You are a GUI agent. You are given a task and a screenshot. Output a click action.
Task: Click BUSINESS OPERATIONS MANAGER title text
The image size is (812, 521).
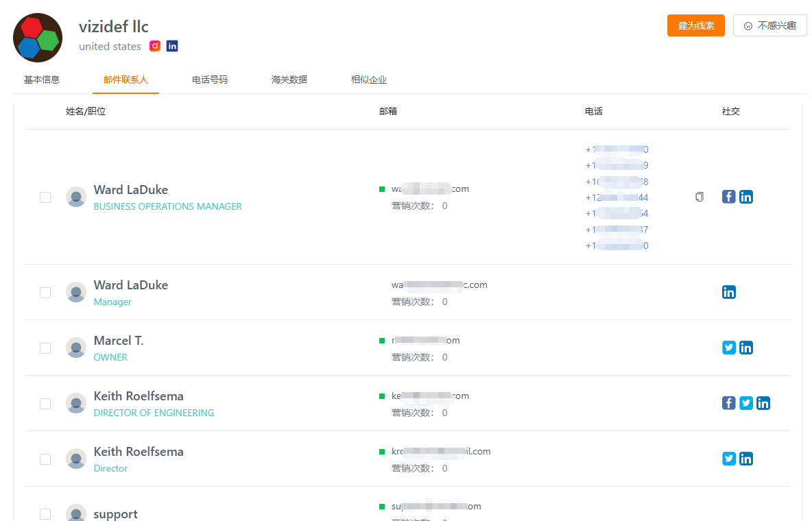pos(168,206)
